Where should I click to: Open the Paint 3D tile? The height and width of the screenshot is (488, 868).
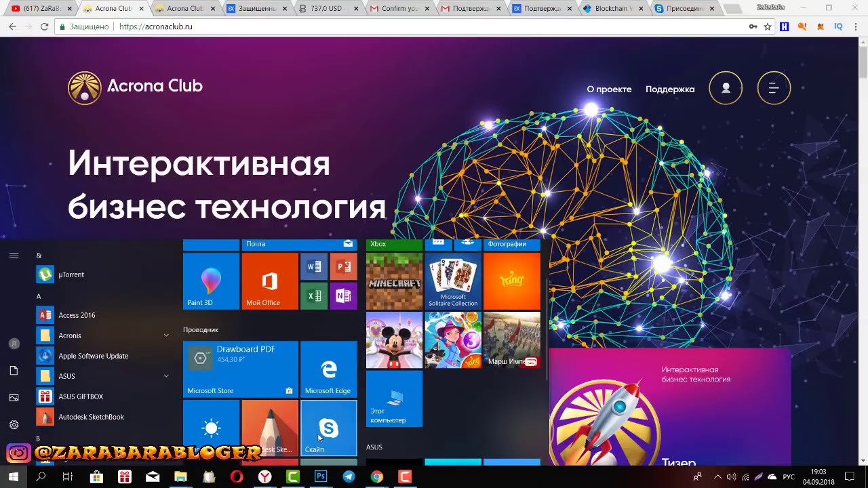[x=211, y=281]
